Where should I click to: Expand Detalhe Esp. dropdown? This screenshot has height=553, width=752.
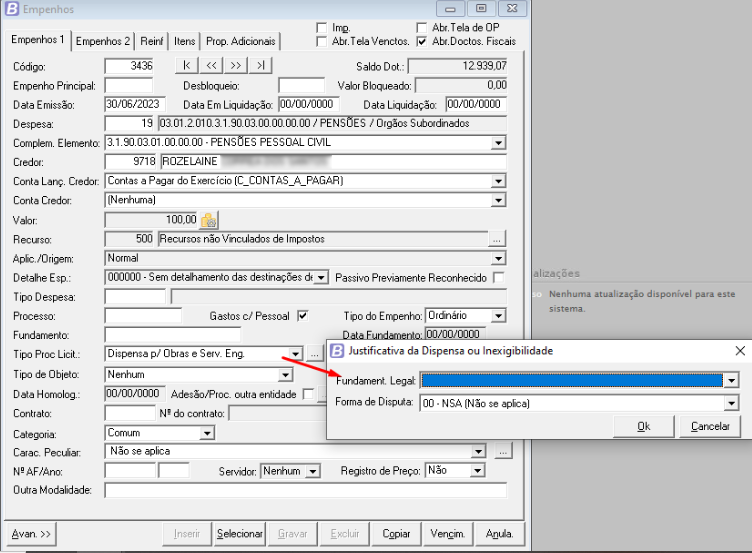tap(321, 278)
